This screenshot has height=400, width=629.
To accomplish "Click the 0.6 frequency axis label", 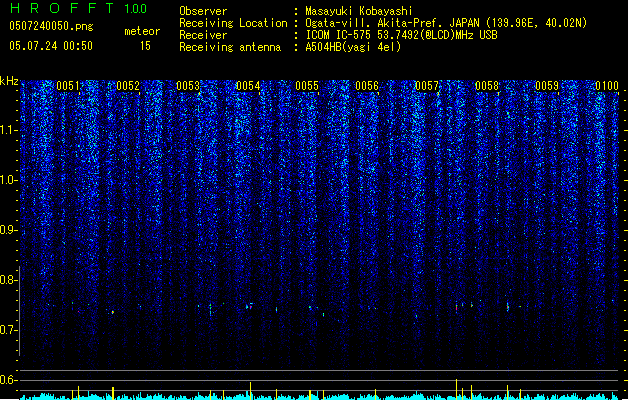I will (8, 380).
